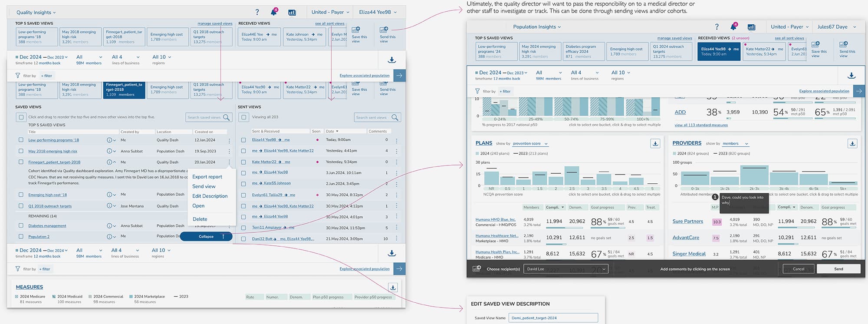The image size is (868, 324).
Task: Open PLANS show by prevention score dropdown
Action: (x=530, y=144)
